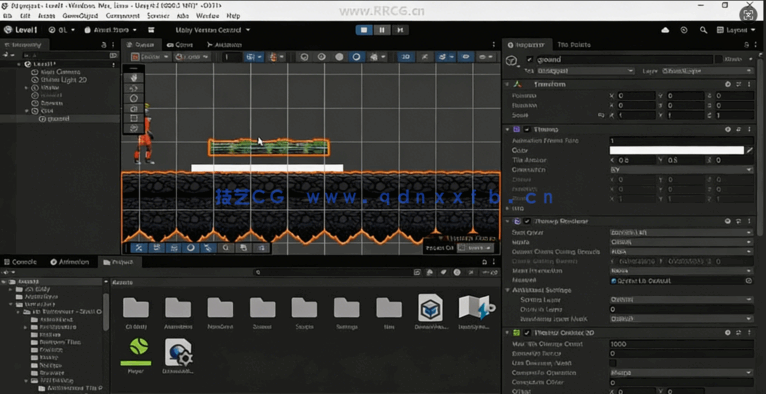Switch to the Game tab
Screen dimensions: 766x394
tap(180, 44)
